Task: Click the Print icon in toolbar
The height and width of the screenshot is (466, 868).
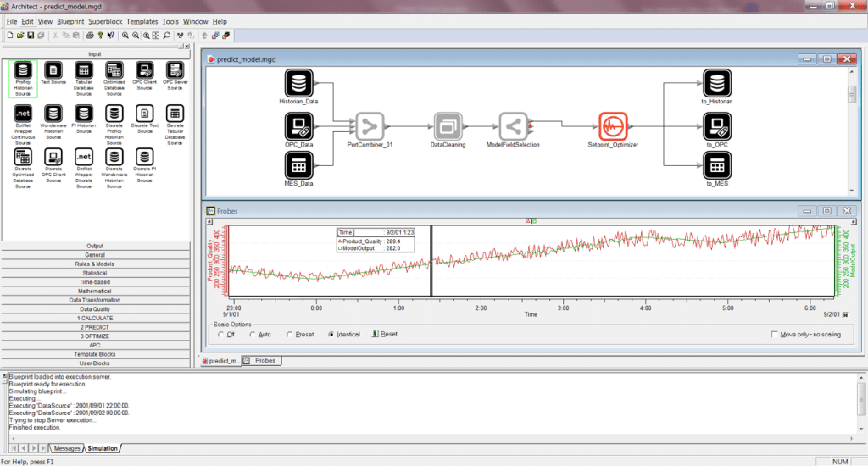Action: click(x=89, y=36)
